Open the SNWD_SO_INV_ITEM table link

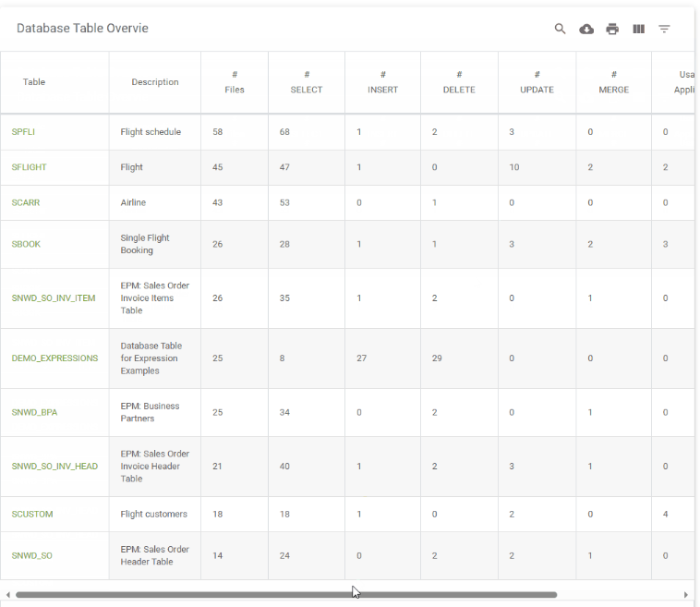pyautogui.click(x=54, y=298)
